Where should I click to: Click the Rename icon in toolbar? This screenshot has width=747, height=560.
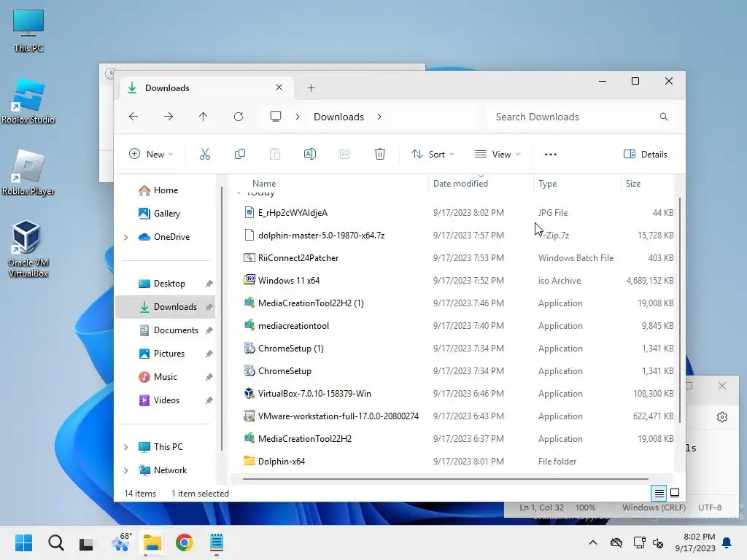pos(309,155)
